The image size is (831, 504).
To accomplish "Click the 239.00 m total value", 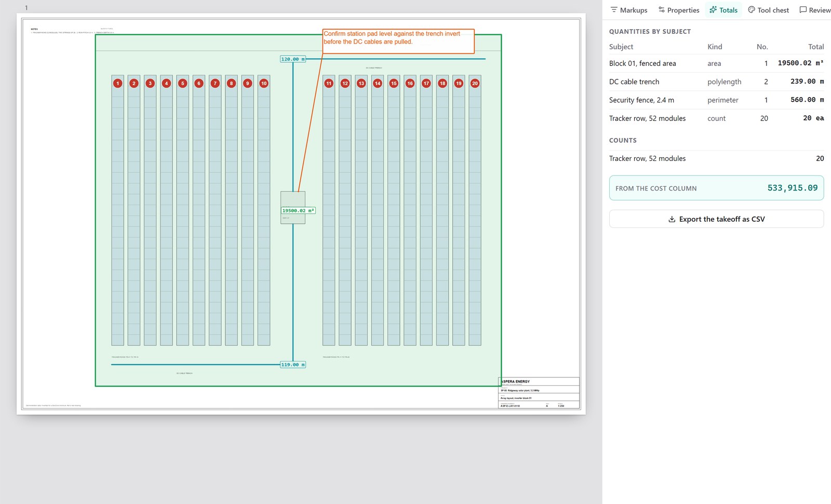I will coord(807,81).
